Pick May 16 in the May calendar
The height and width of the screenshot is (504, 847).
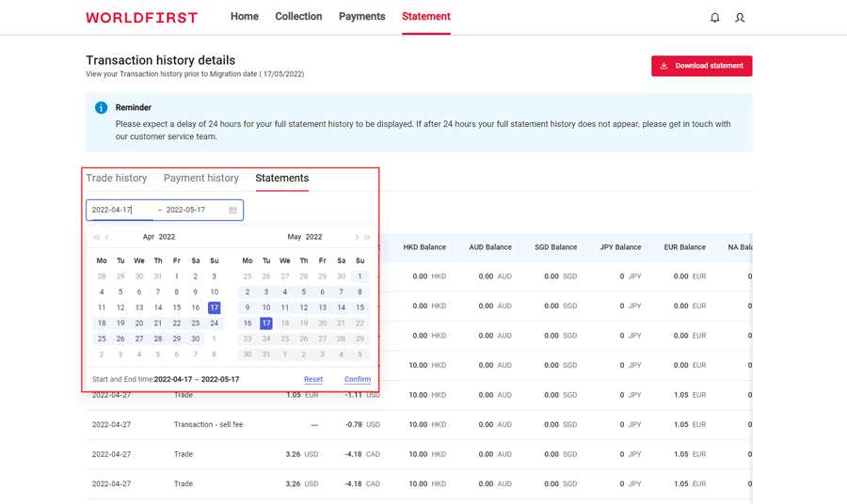pyautogui.click(x=248, y=323)
